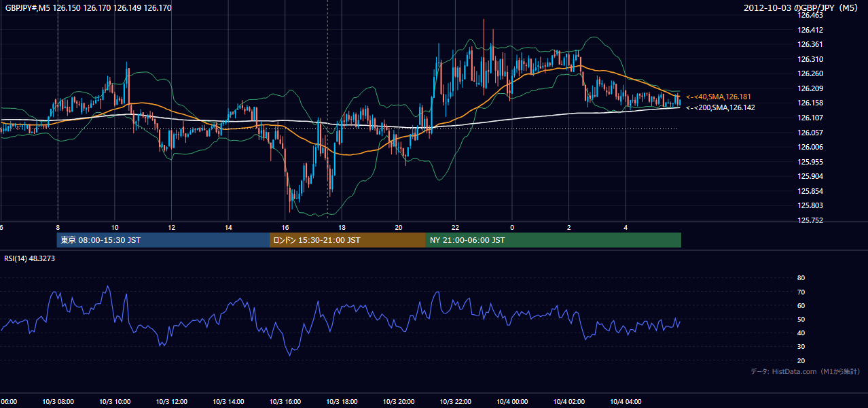Image resolution: width=868 pixels, height=408 pixels.
Task: Click the 10/3 10:00 bottom time label
Action: (115, 402)
